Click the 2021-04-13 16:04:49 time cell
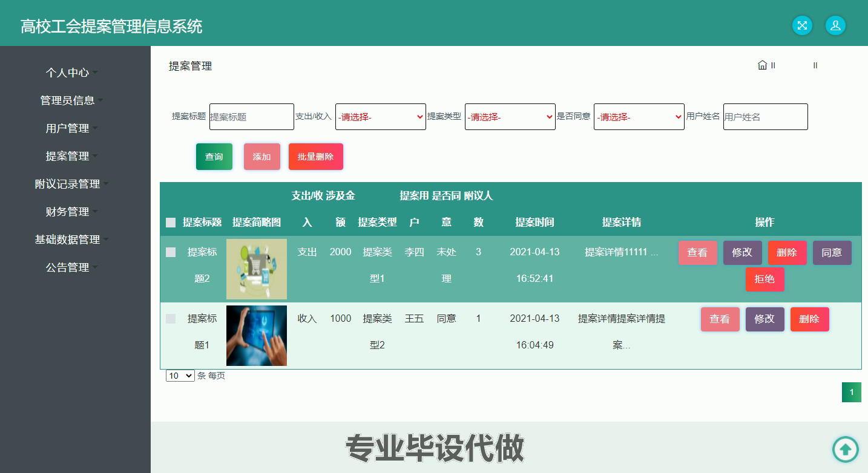 pyautogui.click(x=534, y=332)
